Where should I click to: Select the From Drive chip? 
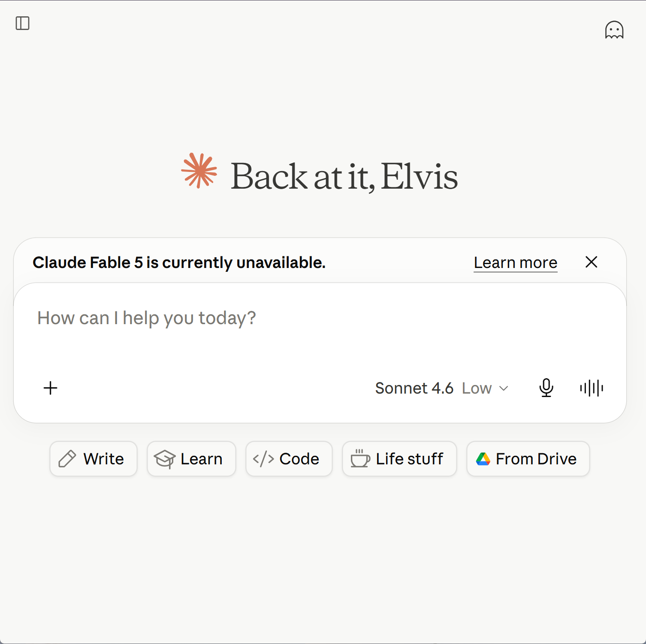(528, 459)
